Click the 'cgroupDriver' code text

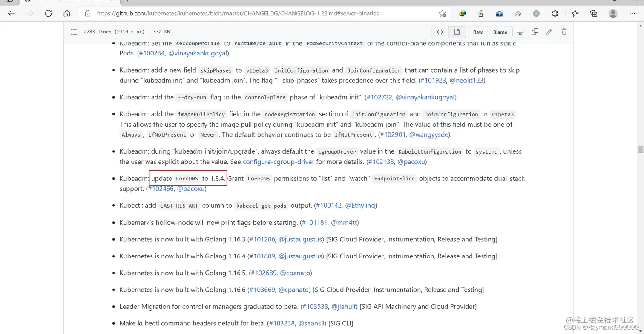point(337,152)
